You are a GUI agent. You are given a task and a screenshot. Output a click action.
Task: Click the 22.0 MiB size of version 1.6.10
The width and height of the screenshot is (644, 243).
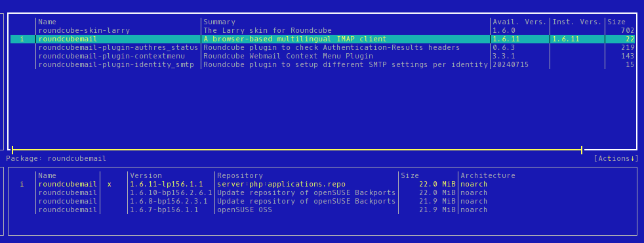437,193
